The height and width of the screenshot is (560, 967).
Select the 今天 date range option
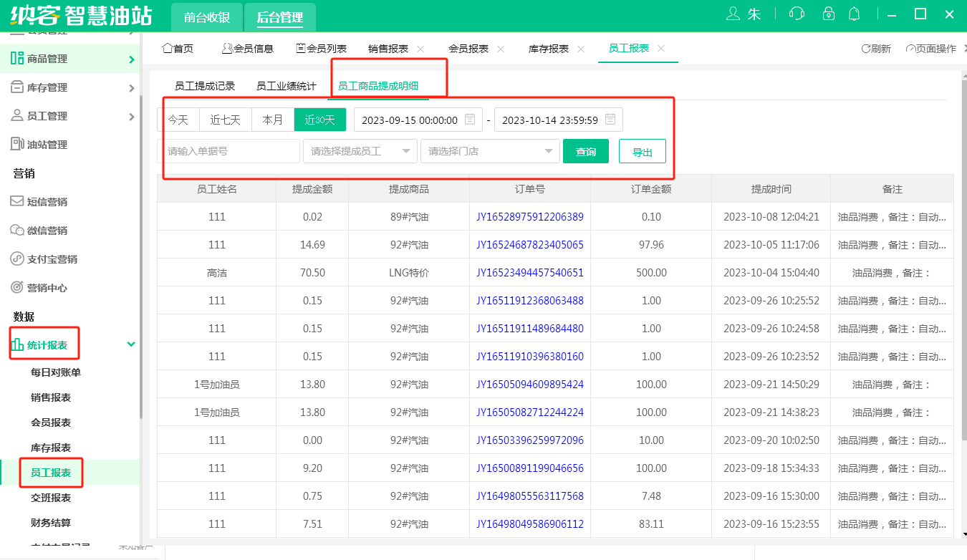(178, 120)
